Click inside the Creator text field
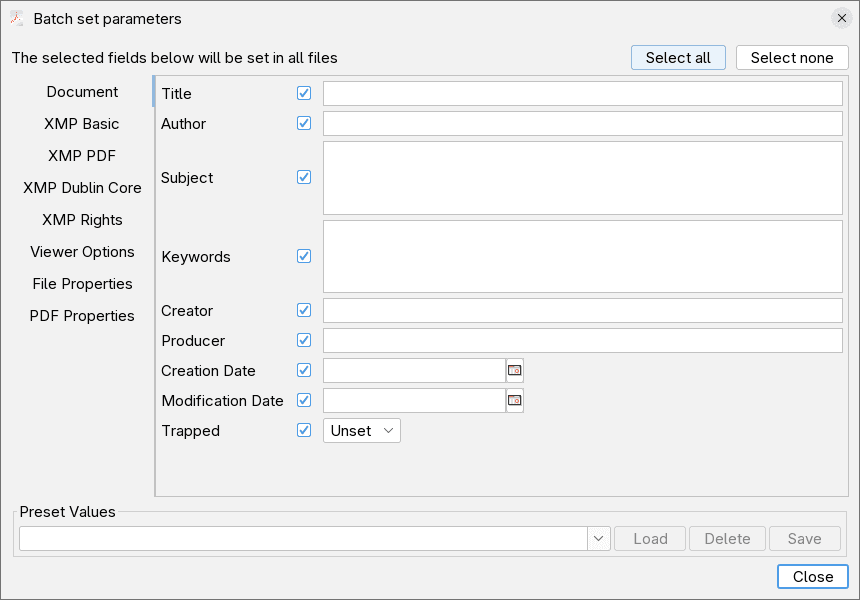 pyautogui.click(x=580, y=310)
